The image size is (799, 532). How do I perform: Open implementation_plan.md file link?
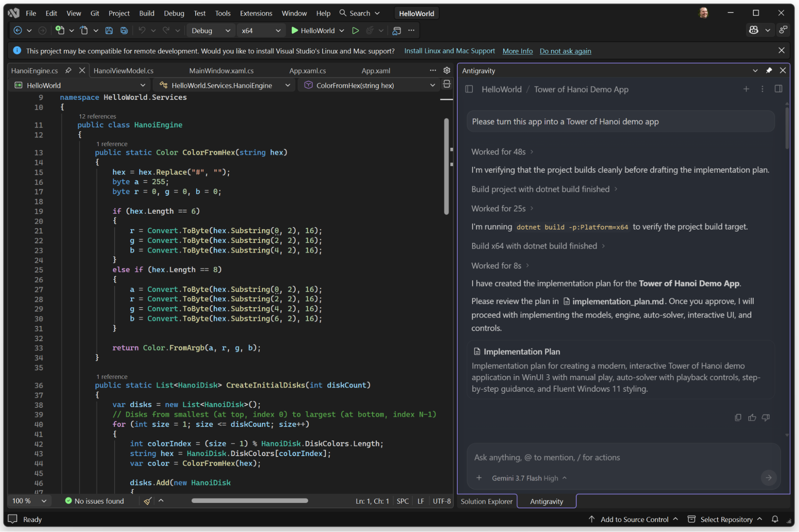pos(614,301)
